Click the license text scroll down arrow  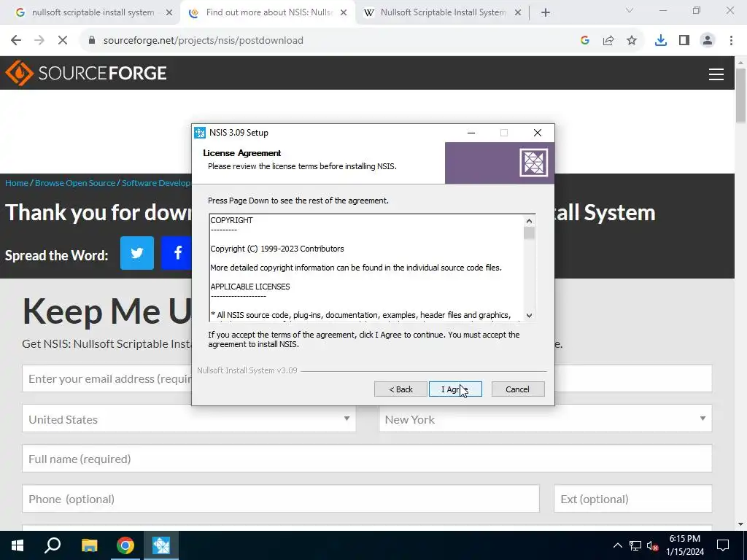coord(529,315)
